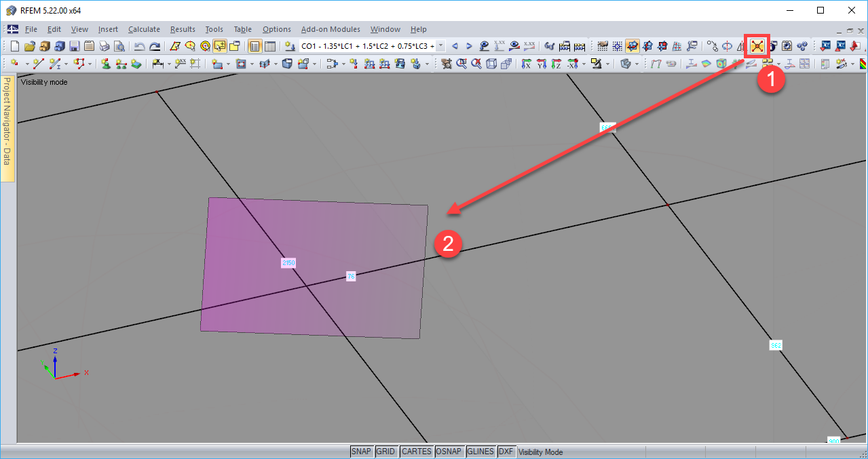This screenshot has height=459, width=868.
Task: Open the View menu
Action: [x=79, y=29]
